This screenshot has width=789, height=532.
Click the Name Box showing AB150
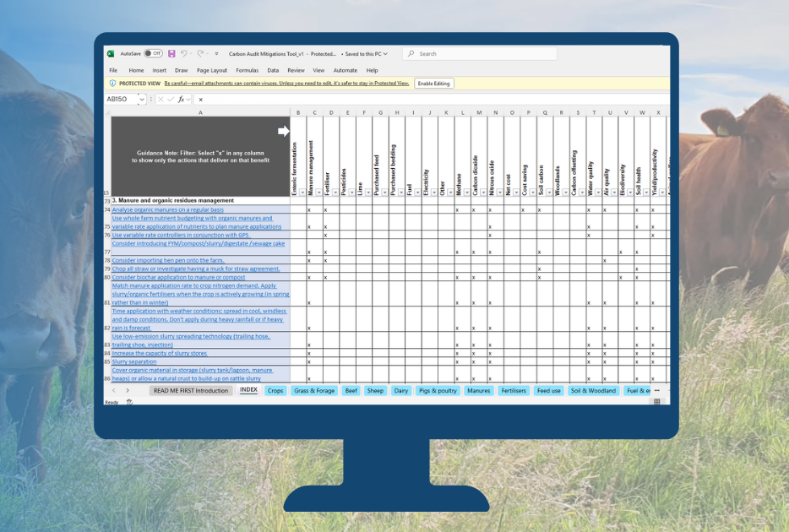122,100
